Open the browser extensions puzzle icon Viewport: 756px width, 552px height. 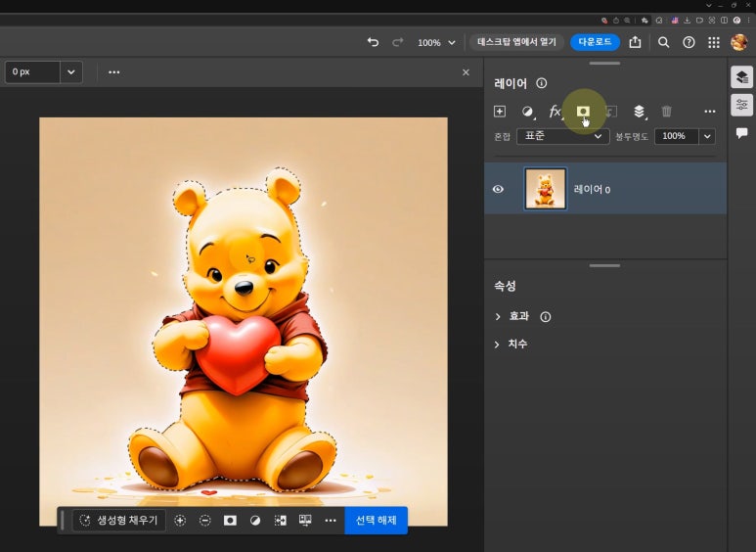click(659, 21)
